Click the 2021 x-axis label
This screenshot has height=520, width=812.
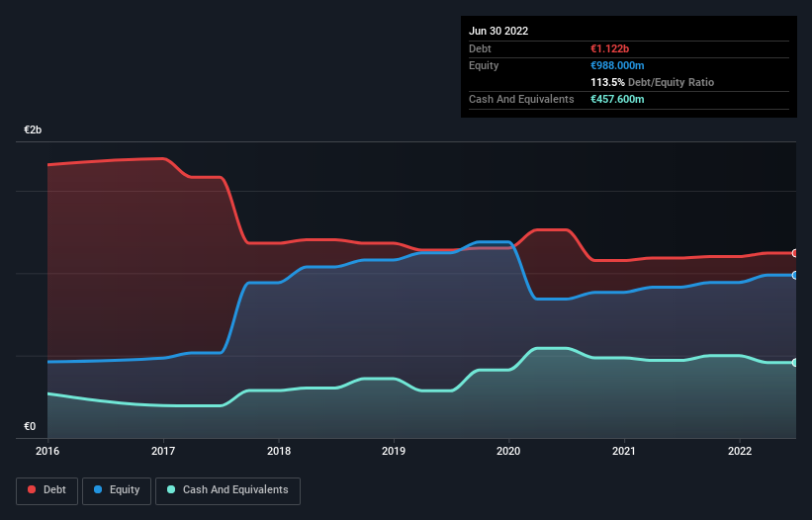click(x=624, y=451)
